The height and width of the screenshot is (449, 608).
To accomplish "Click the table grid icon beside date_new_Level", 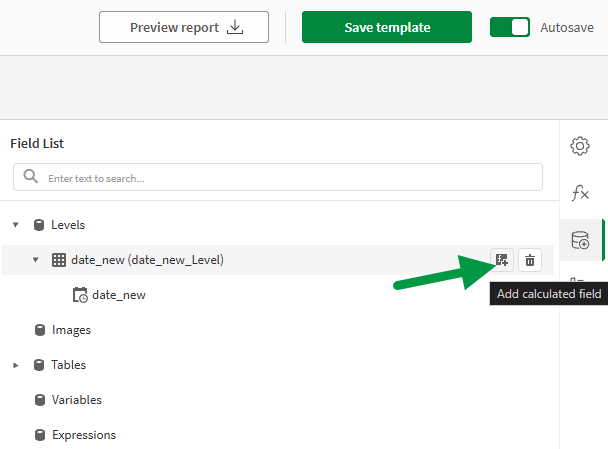I will point(59,260).
